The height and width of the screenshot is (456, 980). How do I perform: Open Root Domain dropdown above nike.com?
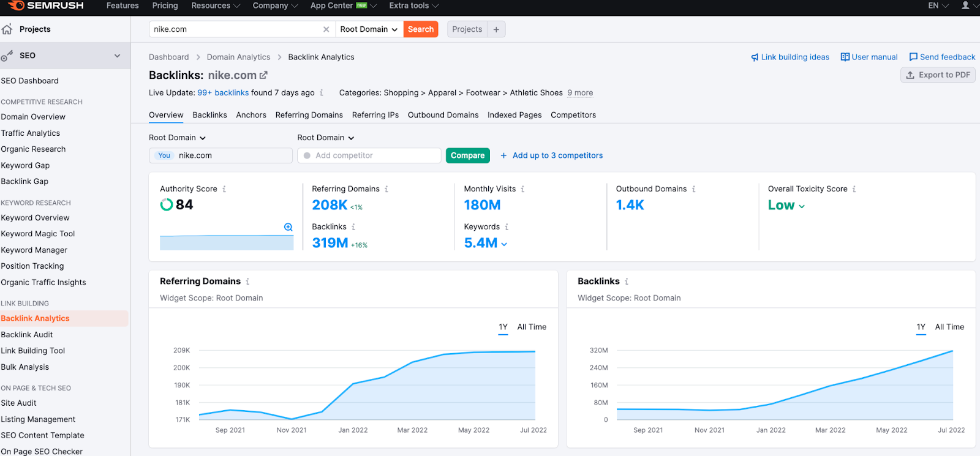(178, 138)
